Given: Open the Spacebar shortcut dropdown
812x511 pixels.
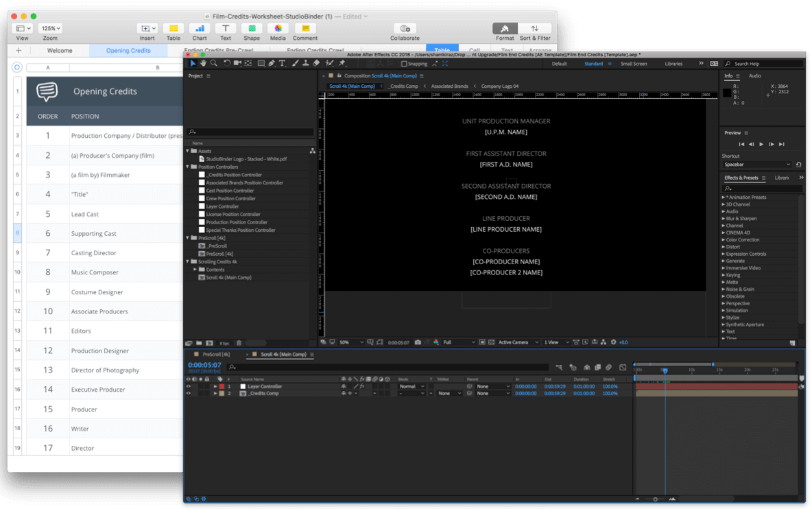Looking at the screenshot, I should coord(757,165).
